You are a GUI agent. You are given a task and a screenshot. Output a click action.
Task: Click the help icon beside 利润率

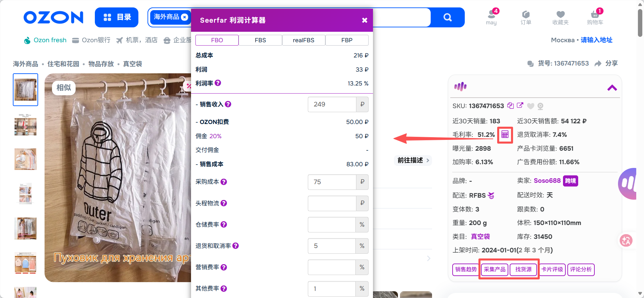[218, 83]
